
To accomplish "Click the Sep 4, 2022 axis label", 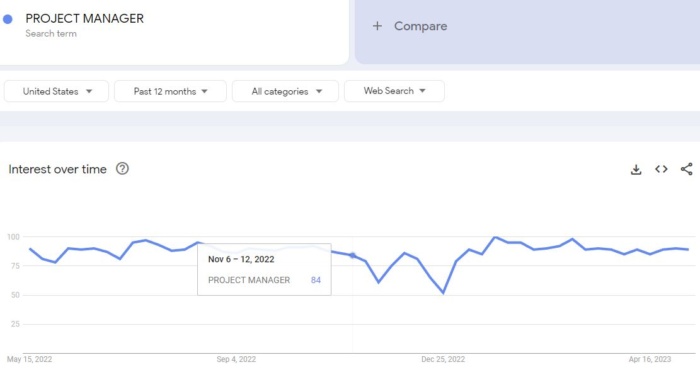I will 236,359.
